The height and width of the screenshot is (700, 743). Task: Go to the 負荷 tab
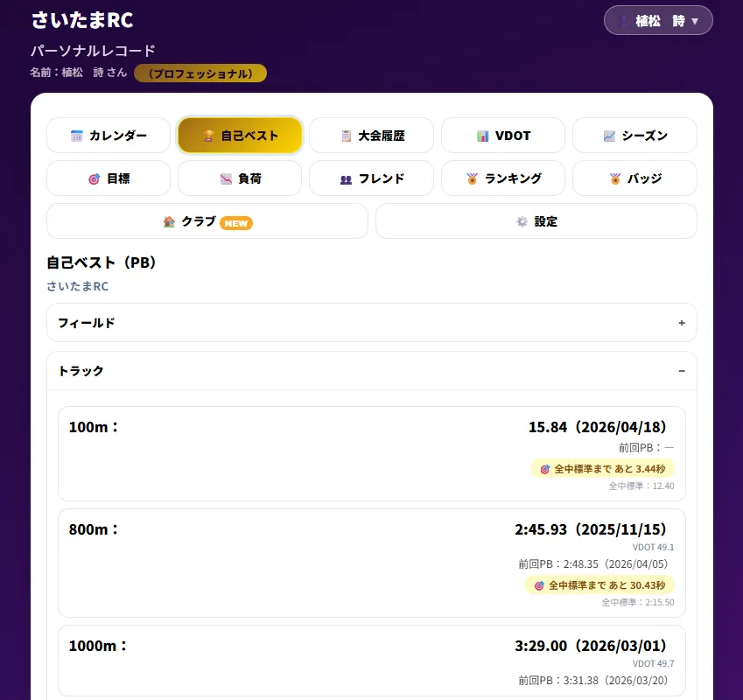240,178
